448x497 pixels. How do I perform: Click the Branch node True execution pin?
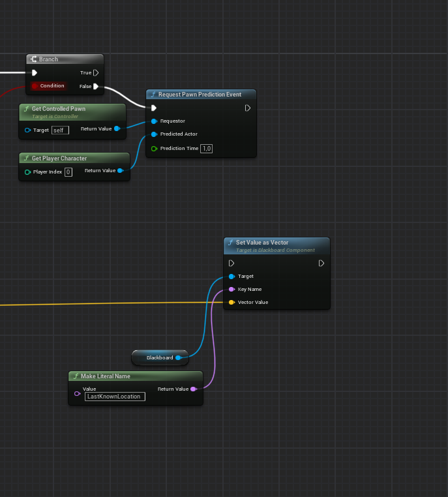click(96, 73)
